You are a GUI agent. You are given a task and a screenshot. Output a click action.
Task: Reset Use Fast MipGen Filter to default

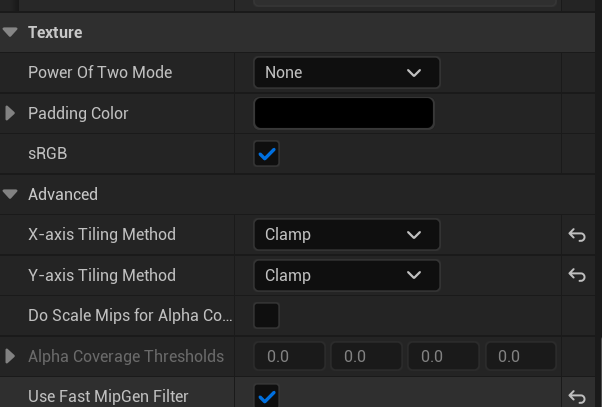pyautogui.click(x=577, y=397)
